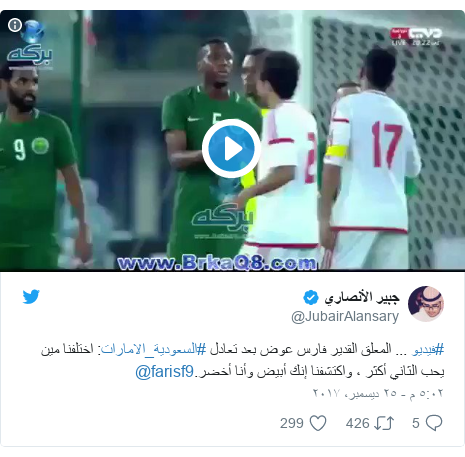
Task: Click the tweet timestamp ٢٥ ديسمبر، ٢٠١٧
Action: pyautogui.click(x=378, y=393)
